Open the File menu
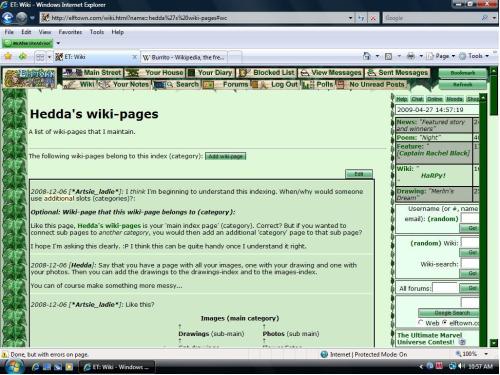This screenshot has width=500, height=375. click(x=9, y=32)
